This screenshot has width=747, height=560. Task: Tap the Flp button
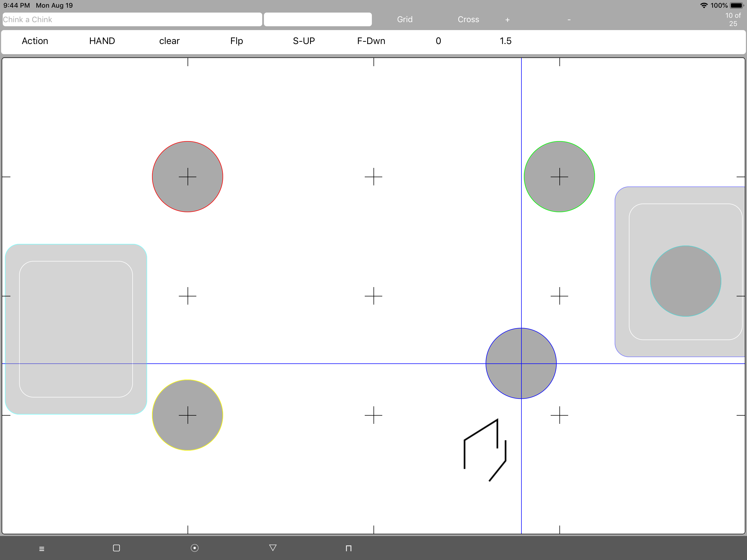(237, 41)
